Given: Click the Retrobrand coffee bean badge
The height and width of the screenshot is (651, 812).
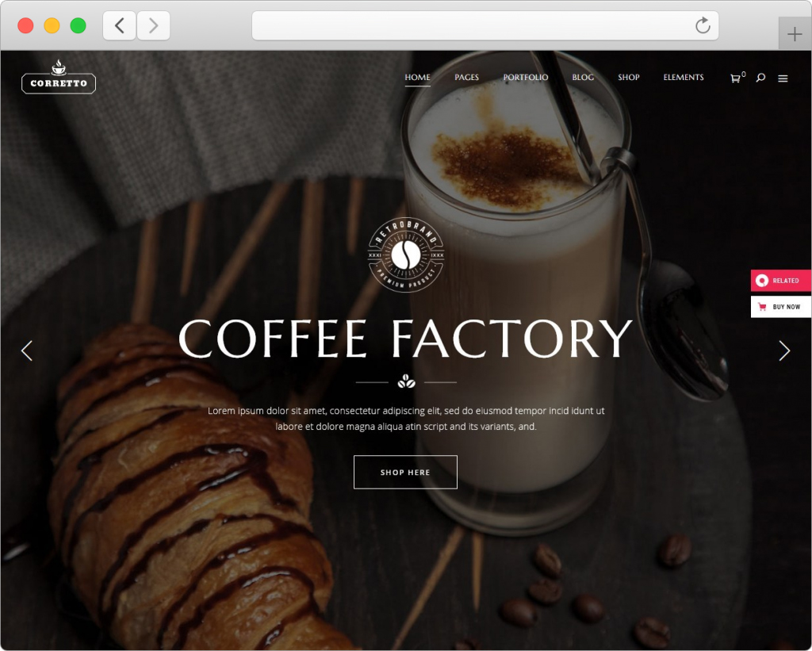Looking at the screenshot, I should (406, 255).
